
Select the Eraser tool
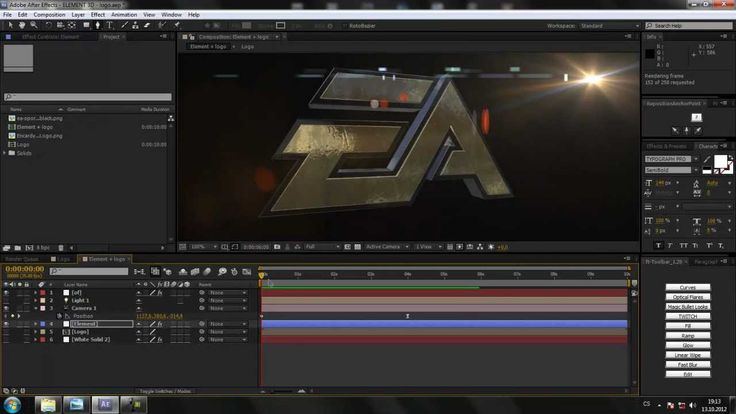[147, 25]
